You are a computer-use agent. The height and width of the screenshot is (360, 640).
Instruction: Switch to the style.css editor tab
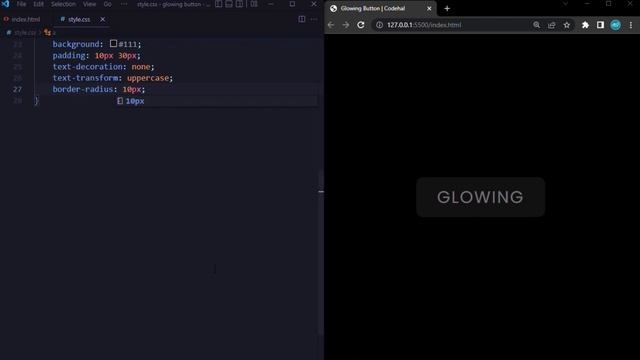coord(79,19)
